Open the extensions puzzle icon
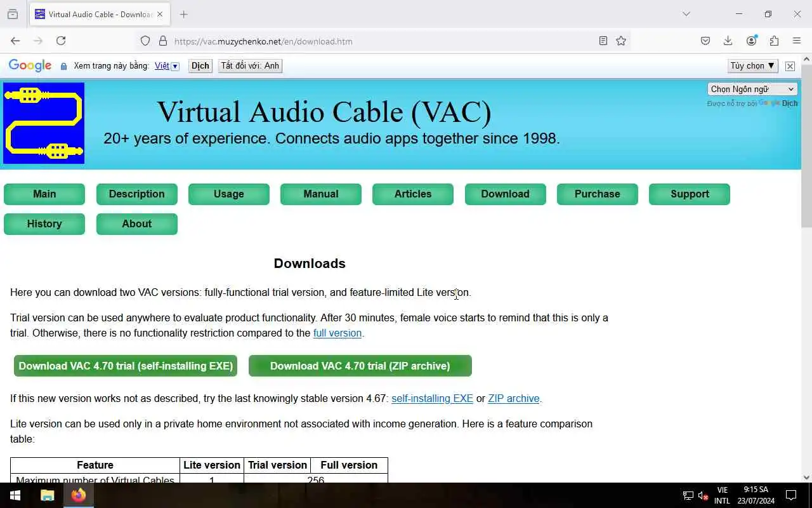The height and width of the screenshot is (508, 812). 774,41
